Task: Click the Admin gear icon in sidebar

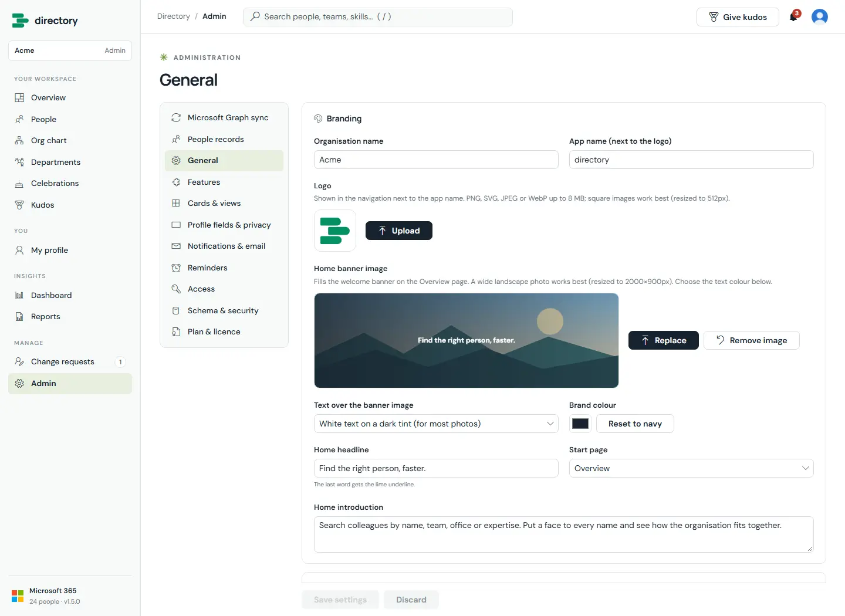Action: pos(19,383)
